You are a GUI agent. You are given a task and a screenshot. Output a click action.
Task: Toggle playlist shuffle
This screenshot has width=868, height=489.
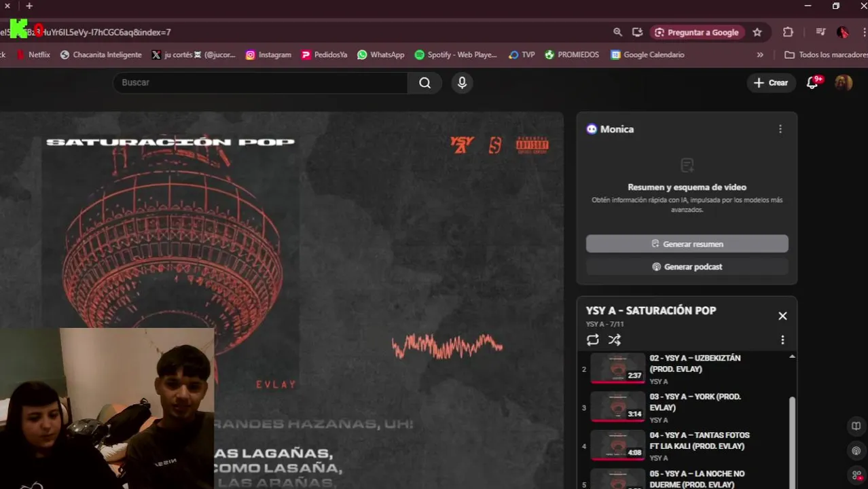[615, 340]
